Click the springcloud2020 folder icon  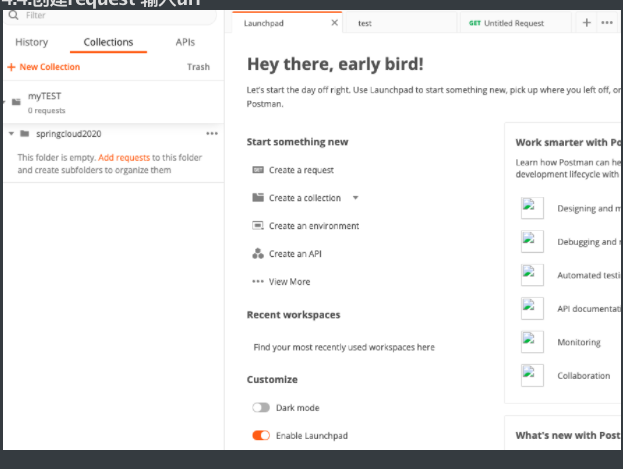coord(25,134)
